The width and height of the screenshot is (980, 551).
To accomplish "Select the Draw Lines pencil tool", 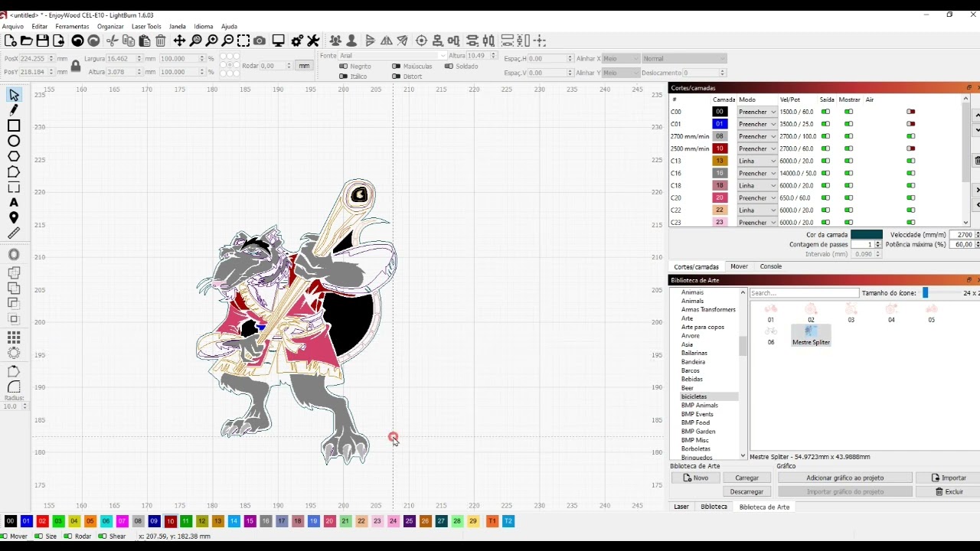I will pos(14,110).
